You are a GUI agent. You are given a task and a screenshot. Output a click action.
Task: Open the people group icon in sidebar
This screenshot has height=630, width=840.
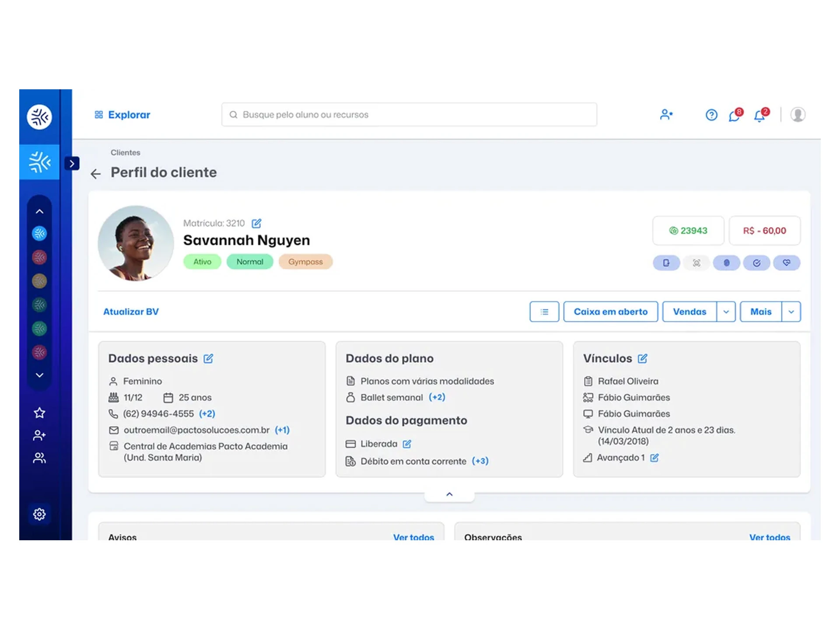[39, 458]
